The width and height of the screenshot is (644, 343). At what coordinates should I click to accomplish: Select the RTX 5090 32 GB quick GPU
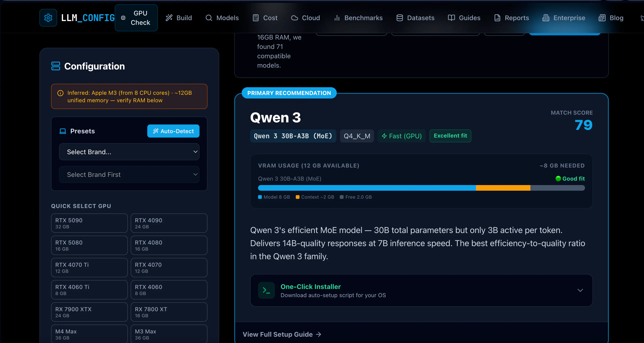click(89, 223)
